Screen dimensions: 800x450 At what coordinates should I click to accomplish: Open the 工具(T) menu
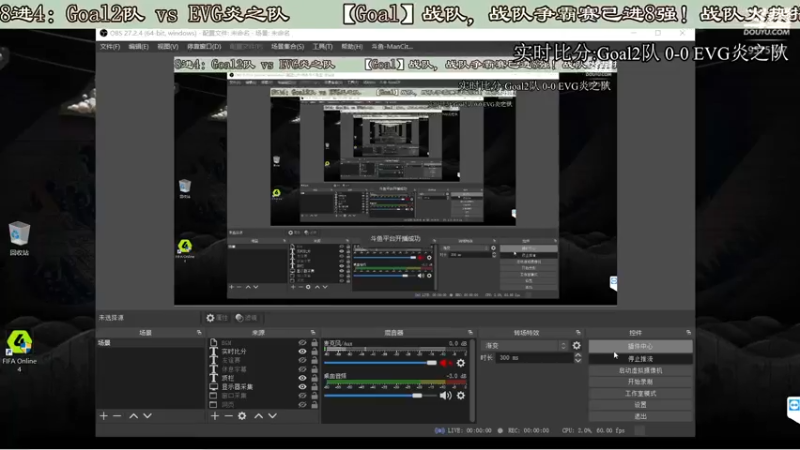pyautogui.click(x=322, y=46)
